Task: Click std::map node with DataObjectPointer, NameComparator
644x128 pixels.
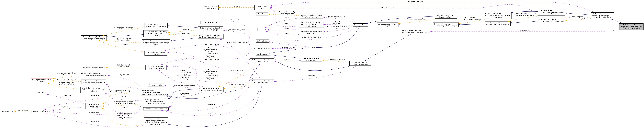Action: coord(311,24)
